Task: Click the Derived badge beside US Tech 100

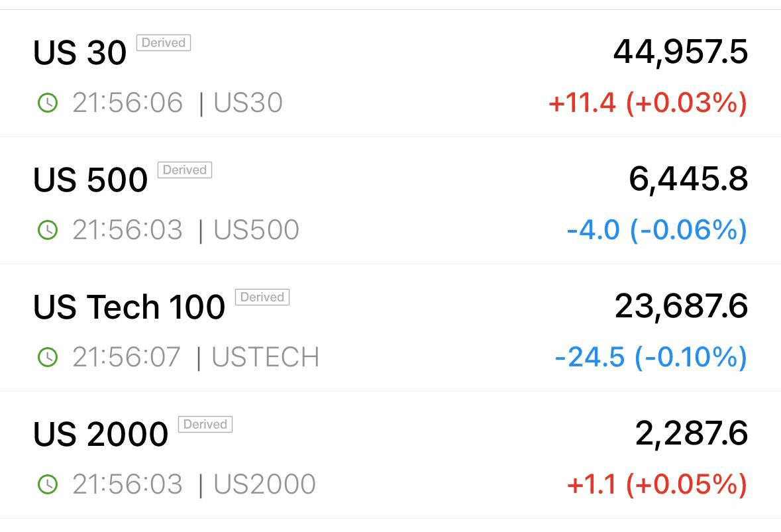Action: (x=262, y=297)
